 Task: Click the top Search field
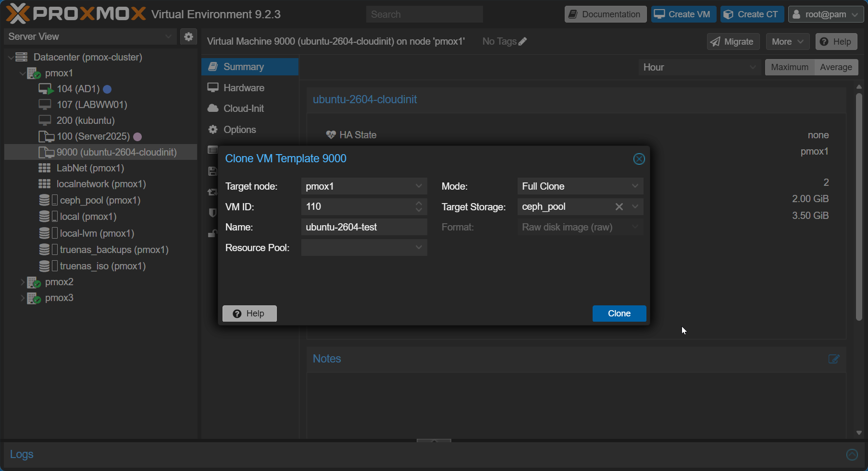click(424, 14)
